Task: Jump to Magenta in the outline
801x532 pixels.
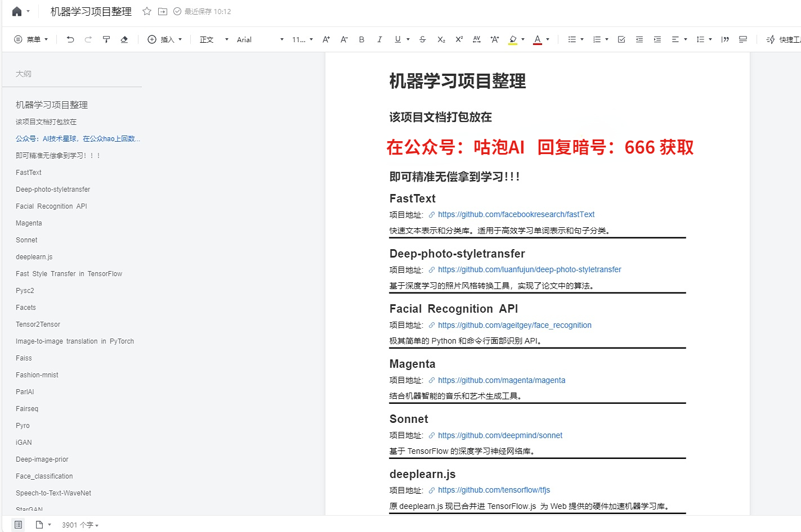Action: click(29, 223)
